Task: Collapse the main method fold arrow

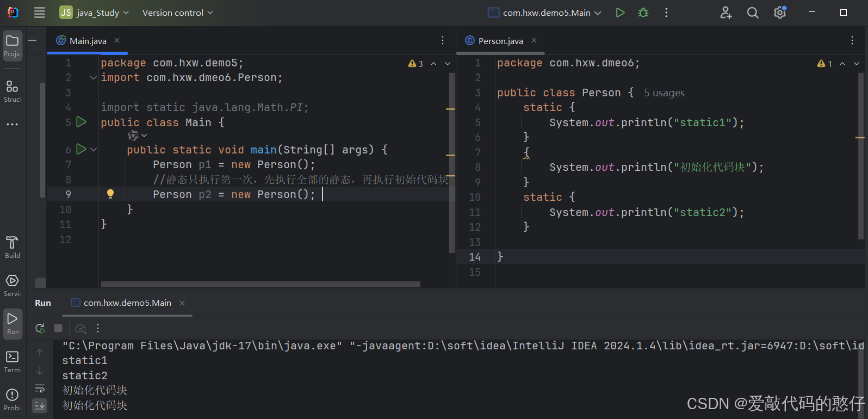Action: (94, 149)
